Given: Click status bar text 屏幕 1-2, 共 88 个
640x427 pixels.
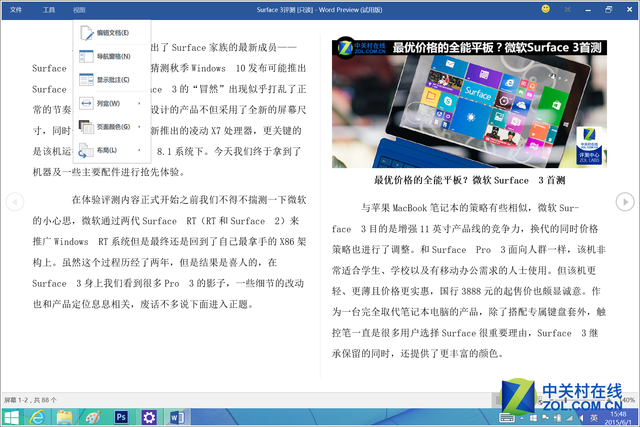Looking at the screenshot, I should coord(31,400).
